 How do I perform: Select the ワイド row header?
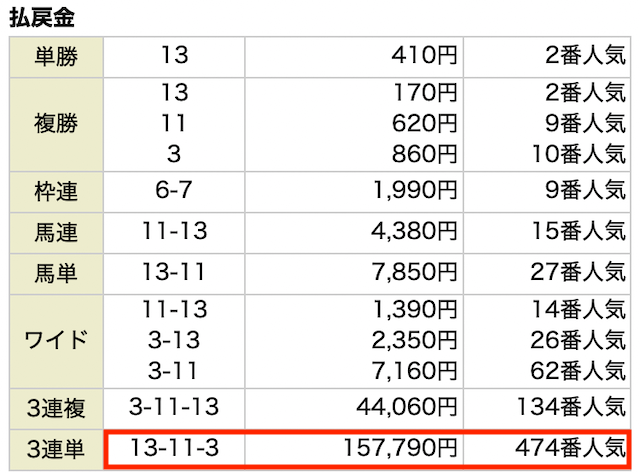point(56,341)
